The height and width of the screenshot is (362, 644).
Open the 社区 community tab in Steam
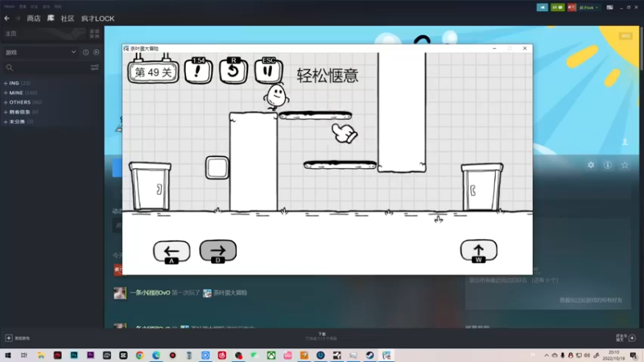pyautogui.click(x=68, y=19)
